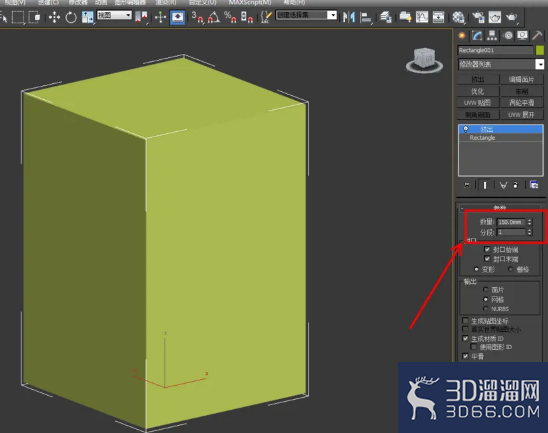Activate the Select and Move tool
548x433 pixels.
pyautogui.click(x=54, y=17)
